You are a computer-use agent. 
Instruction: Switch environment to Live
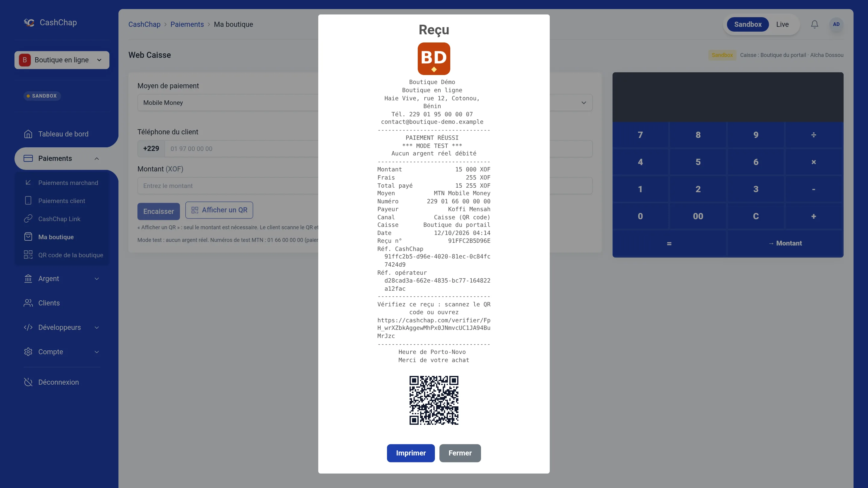(782, 24)
